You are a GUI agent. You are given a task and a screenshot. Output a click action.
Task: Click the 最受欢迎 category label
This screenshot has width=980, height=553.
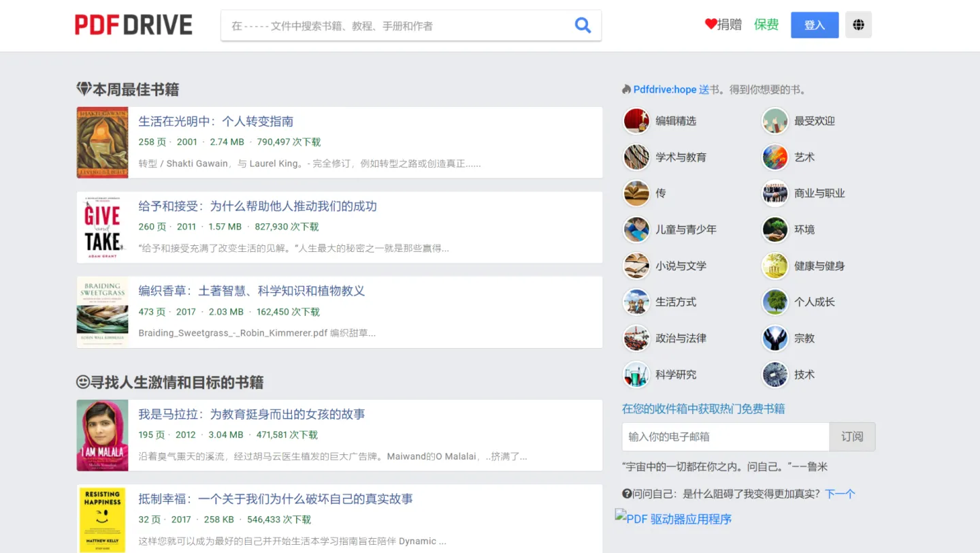point(815,121)
